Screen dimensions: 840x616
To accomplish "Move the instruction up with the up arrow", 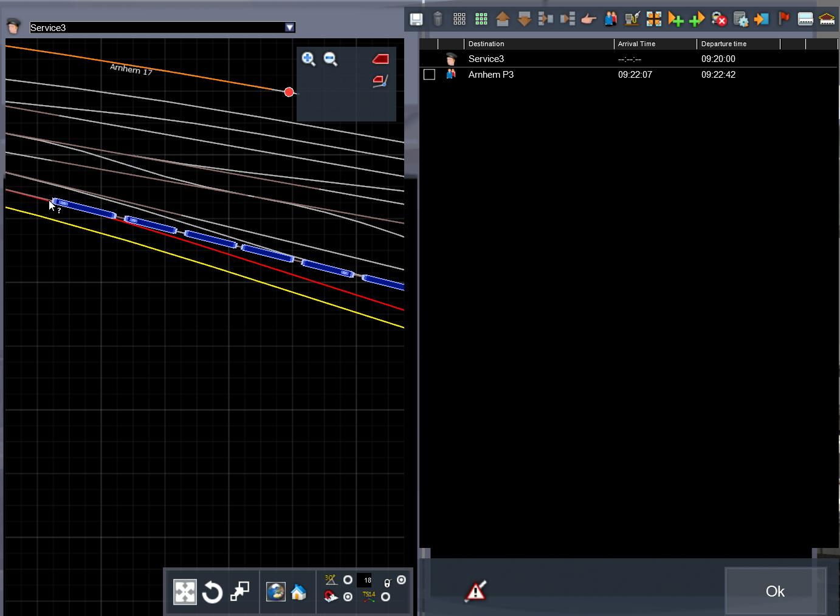I will click(503, 19).
